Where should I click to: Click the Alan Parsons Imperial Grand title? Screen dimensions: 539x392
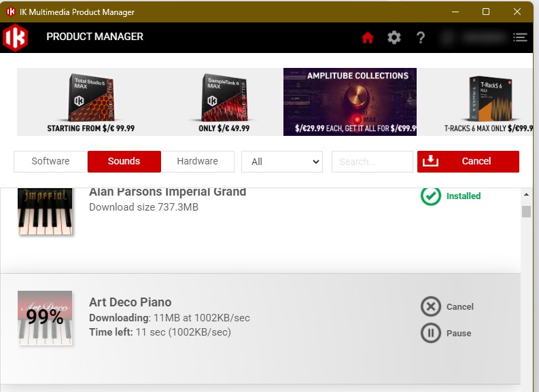click(x=168, y=192)
